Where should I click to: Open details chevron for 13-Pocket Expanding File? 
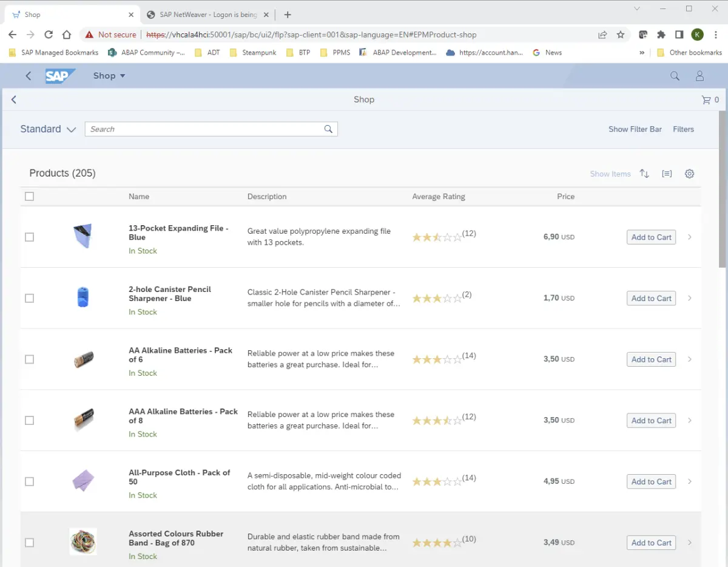[x=690, y=237]
